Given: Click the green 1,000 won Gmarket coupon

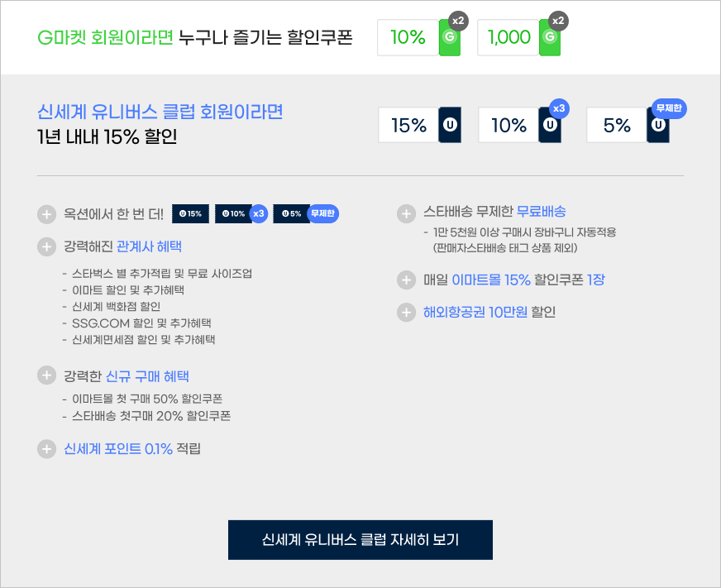Looking at the screenshot, I should pos(519,37).
